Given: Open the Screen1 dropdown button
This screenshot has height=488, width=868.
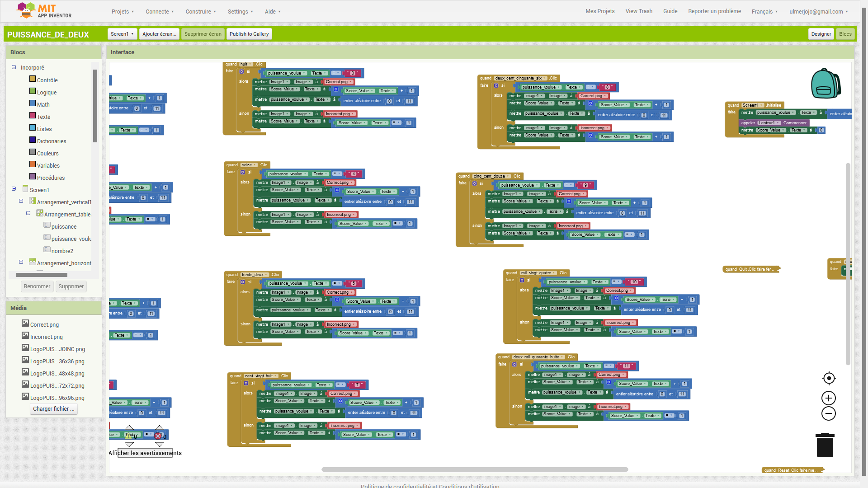Looking at the screenshot, I should (x=122, y=34).
